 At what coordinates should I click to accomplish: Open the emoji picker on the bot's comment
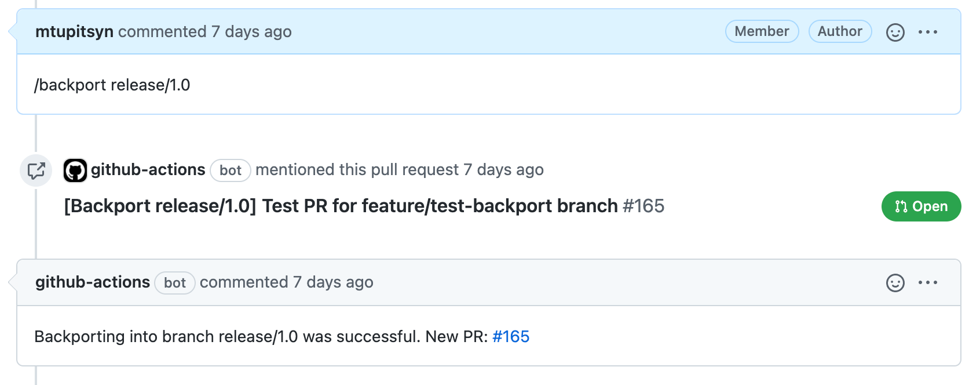click(894, 282)
